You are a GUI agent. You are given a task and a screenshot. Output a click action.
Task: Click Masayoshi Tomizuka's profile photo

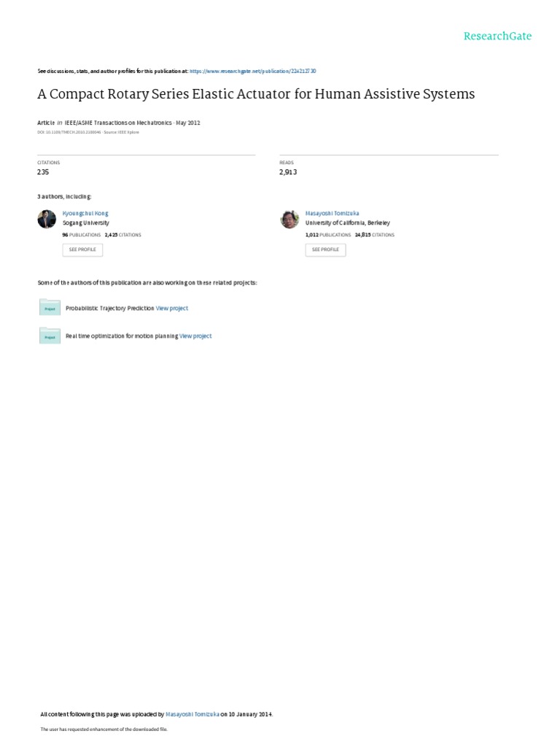tap(289, 219)
